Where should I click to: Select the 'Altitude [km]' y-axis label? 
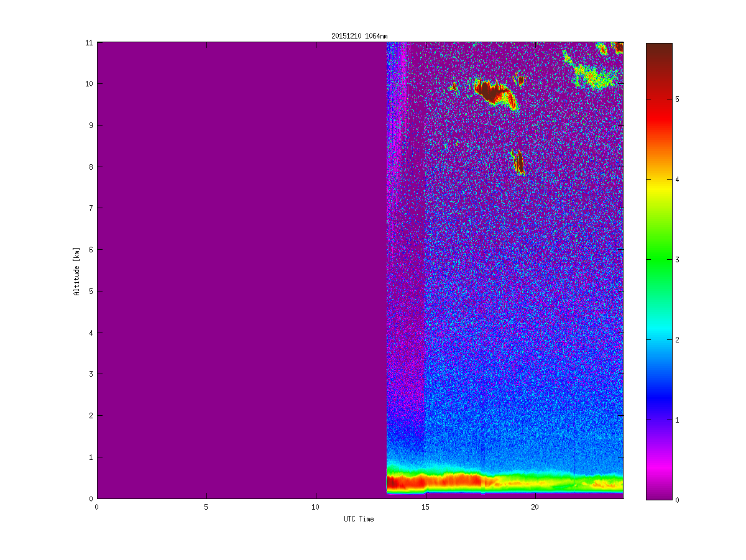76,270
